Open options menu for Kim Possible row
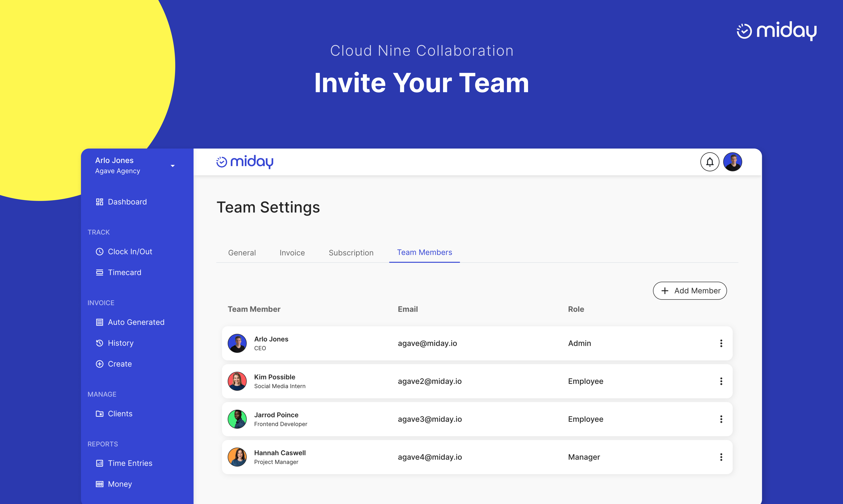The image size is (843, 504). pos(721,381)
